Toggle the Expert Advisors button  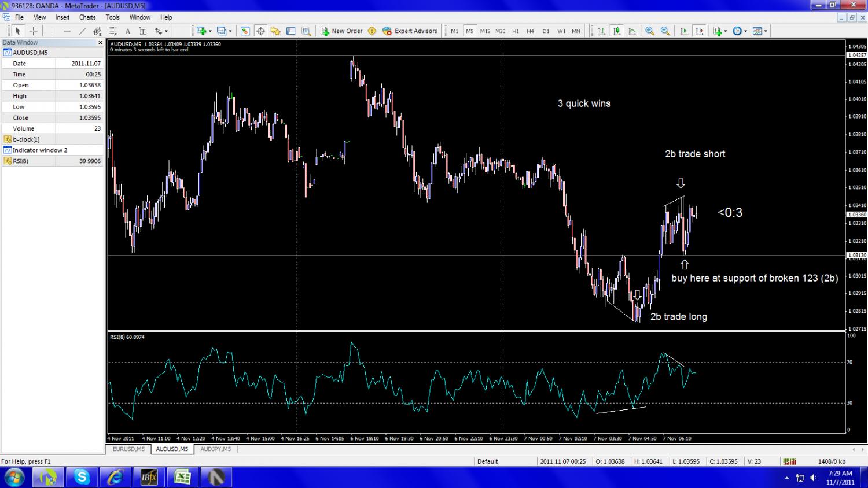[x=410, y=31]
